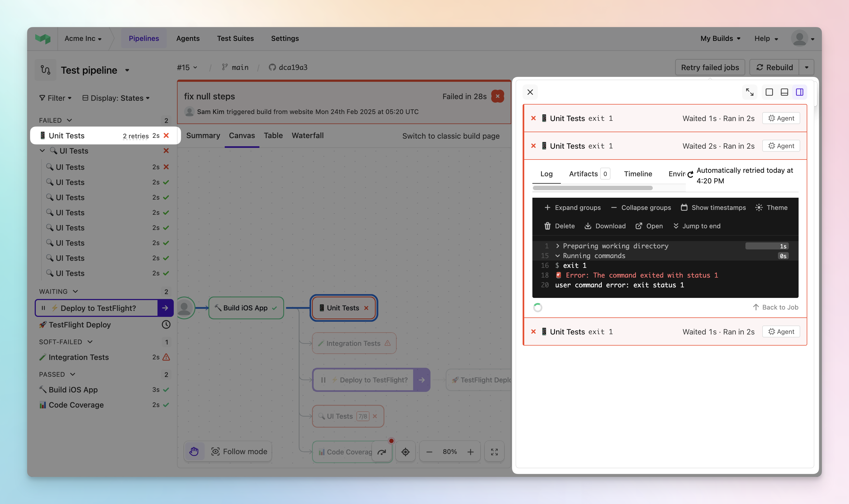This screenshot has width=849, height=504.
Task: Switch to the Waterfall tab
Action: 307,135
